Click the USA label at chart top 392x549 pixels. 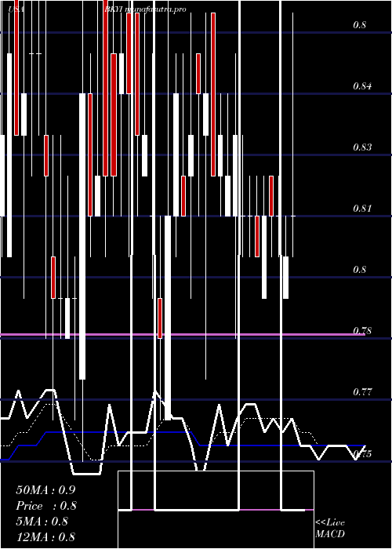click(x=16, y=9)
